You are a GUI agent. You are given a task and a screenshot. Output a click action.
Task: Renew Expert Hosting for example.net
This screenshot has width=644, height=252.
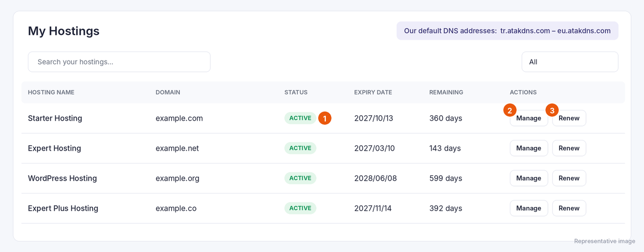click(x=569, y=148)
